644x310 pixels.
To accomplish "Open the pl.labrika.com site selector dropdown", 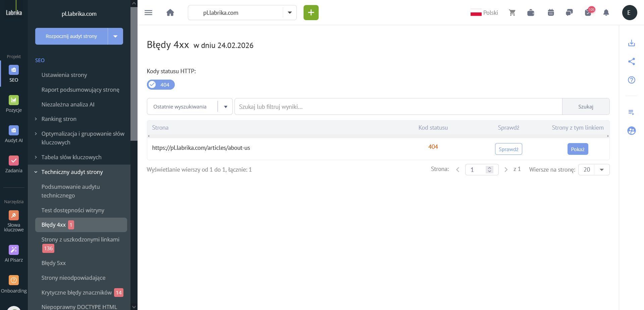I will pyautogui.click(x=242, y=13).
